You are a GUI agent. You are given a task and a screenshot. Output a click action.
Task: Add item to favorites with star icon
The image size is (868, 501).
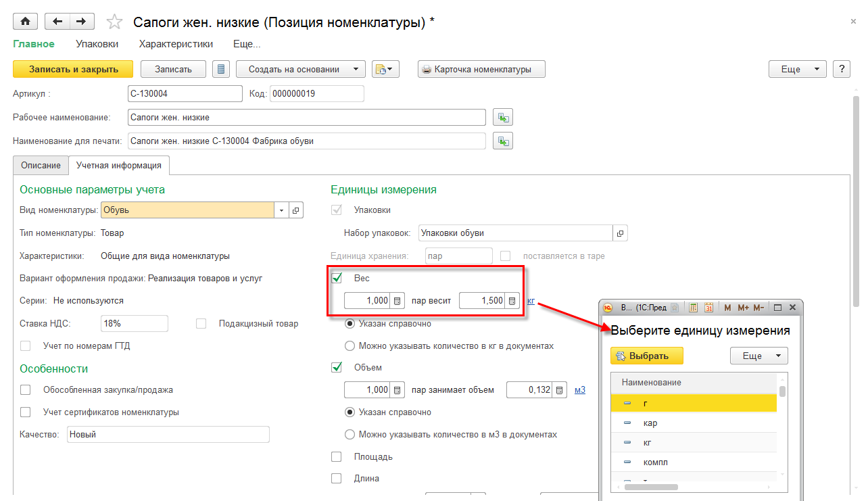(x=115, y=22)
